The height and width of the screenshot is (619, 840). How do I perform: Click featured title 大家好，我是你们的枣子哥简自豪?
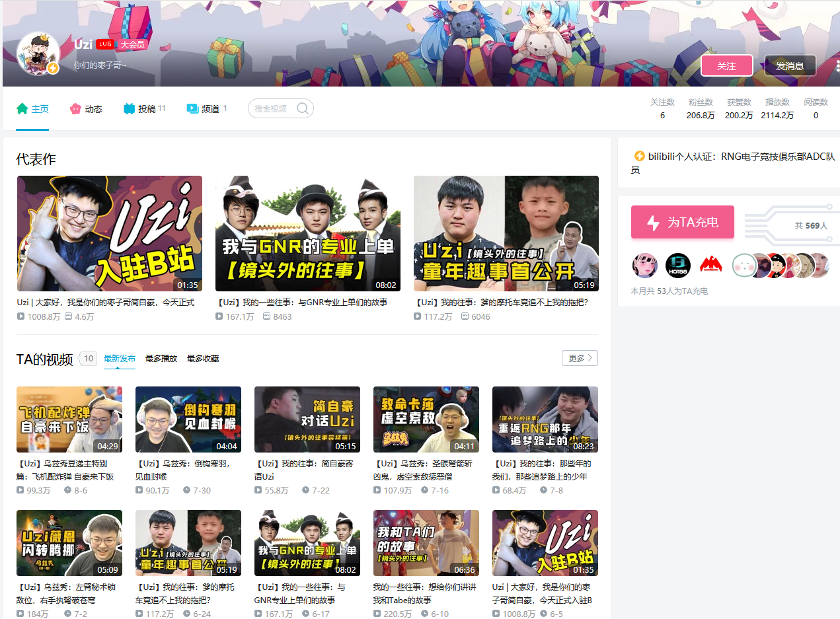106,302
